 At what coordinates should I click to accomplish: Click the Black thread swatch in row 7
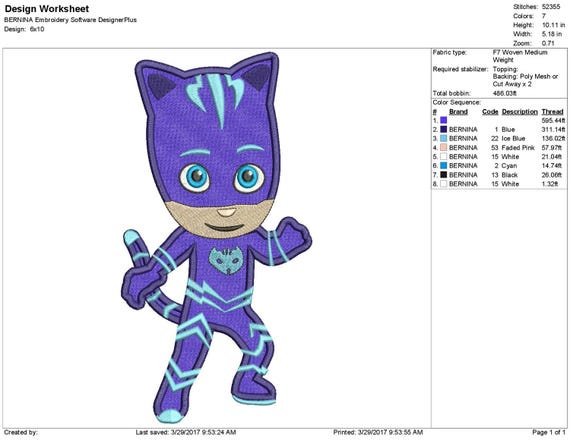click(443, 175)
